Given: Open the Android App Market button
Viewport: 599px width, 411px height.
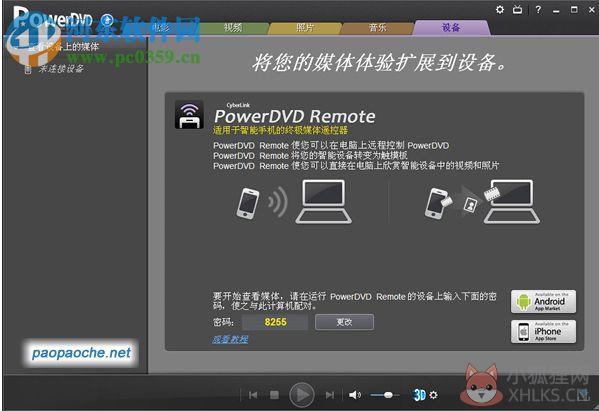Looking at the screenshot, I should pyautogui.click(x=543, y=301).
